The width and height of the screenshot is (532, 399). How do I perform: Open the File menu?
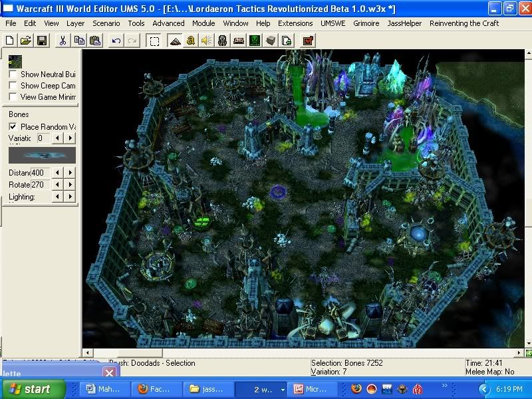11,23
